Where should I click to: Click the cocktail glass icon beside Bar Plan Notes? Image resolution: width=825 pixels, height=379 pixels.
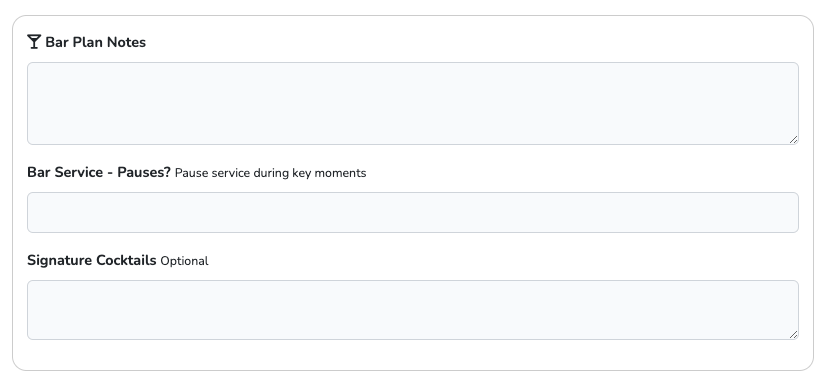click(x=34, y=42)
